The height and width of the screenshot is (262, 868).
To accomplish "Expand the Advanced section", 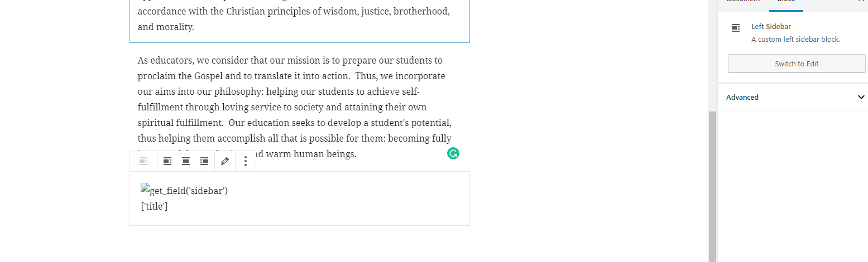I will pyautogui.click(x=742, y=97).
